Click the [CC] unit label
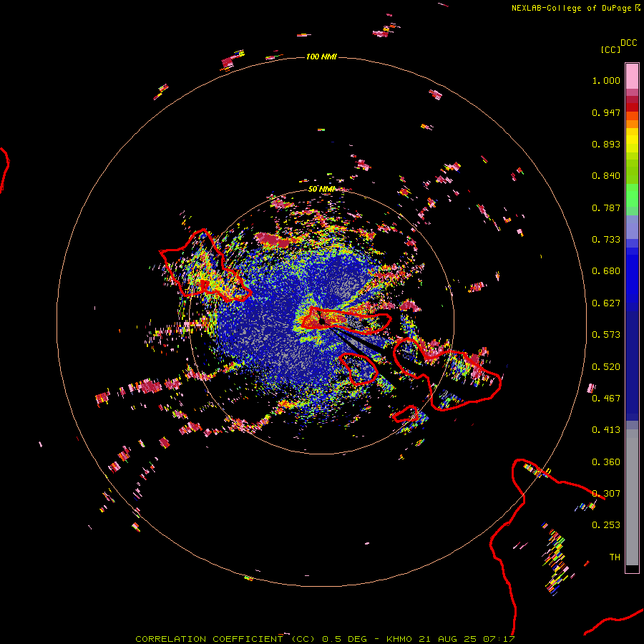This screenshot has width=644, height=644. coord(610,49)
